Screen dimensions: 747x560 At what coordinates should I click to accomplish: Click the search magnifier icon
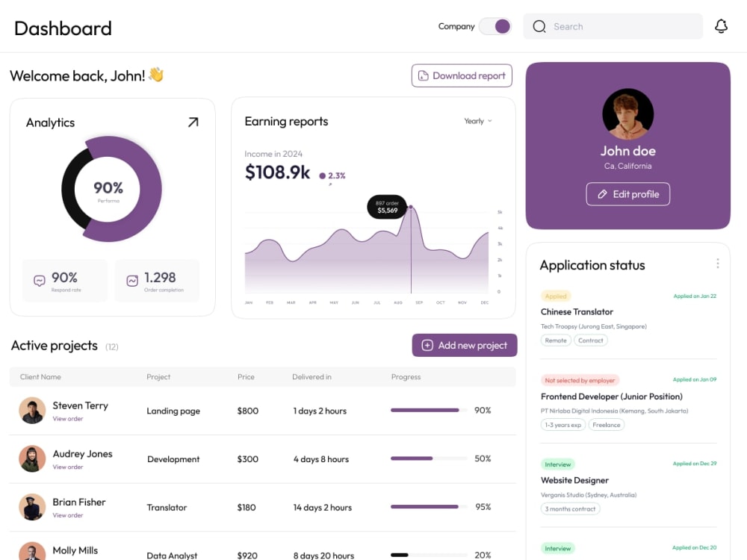[x=539, y=26]
